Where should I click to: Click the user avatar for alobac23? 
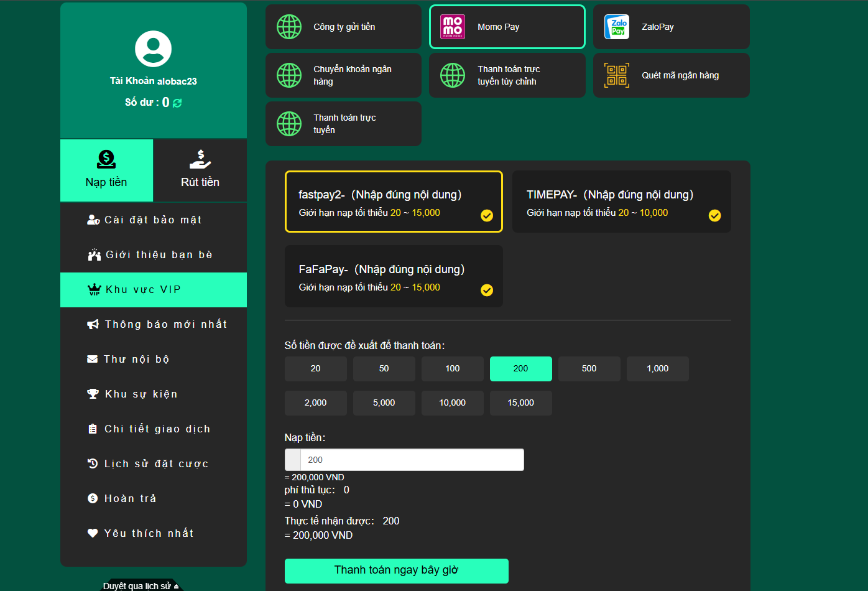[153, 49]
